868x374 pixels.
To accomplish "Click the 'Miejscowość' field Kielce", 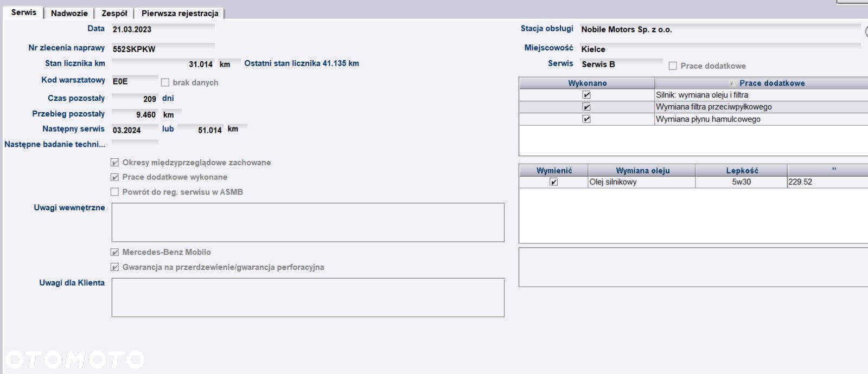I will click(x=720, y=49).
